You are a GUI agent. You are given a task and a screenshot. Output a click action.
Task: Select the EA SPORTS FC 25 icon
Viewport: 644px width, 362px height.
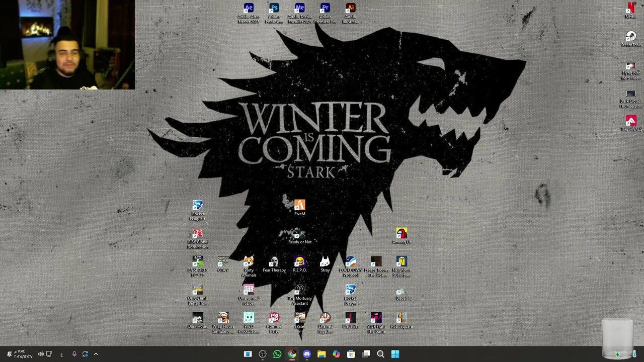tap(198, 266)
